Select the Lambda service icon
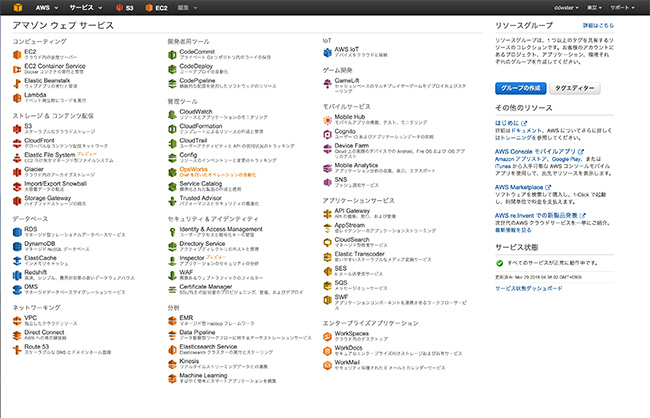Viewport: 650px width, 418px height. click(x=17, y=98)
